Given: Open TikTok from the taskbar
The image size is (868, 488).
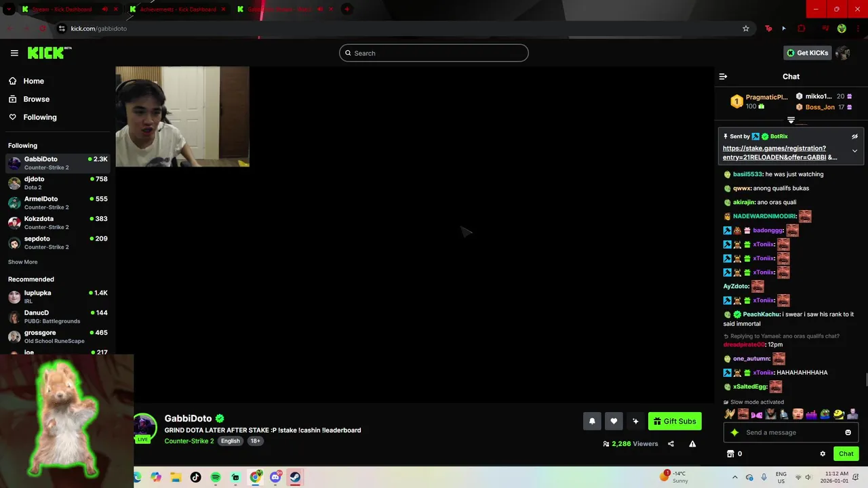Looking at the screenshot, I should (x=195, y=477).
